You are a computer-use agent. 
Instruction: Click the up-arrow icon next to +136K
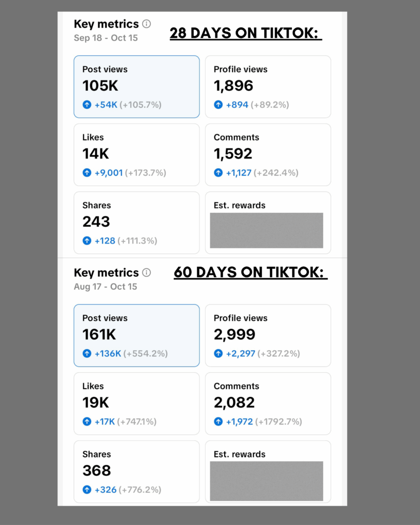[x=87, y=353]
